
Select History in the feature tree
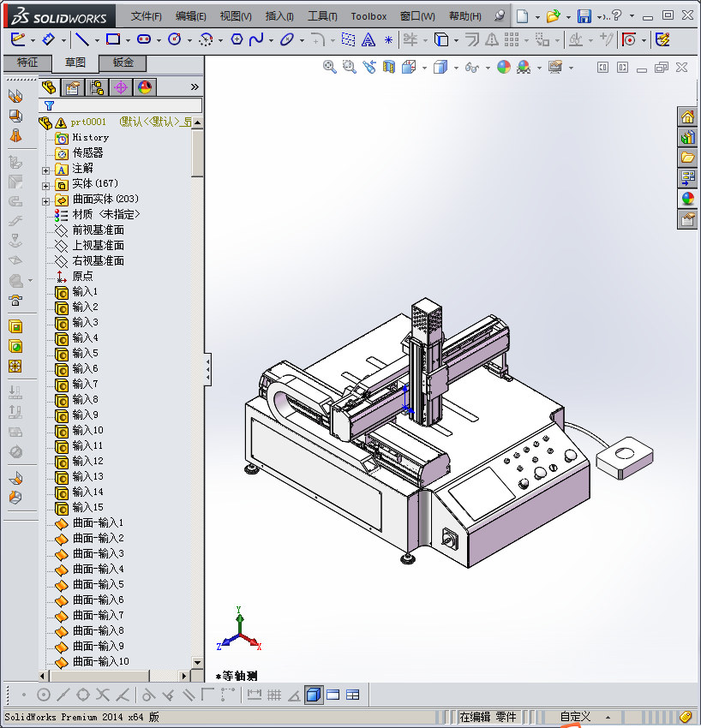pos(91,137)
